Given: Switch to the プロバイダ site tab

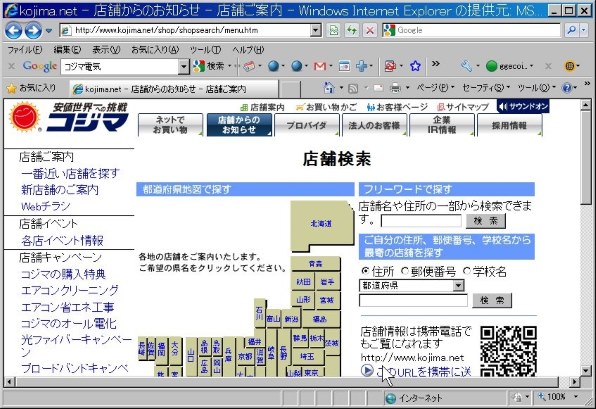Looking at the screenshot, I should pyautogui.click(x=306, y=125).
